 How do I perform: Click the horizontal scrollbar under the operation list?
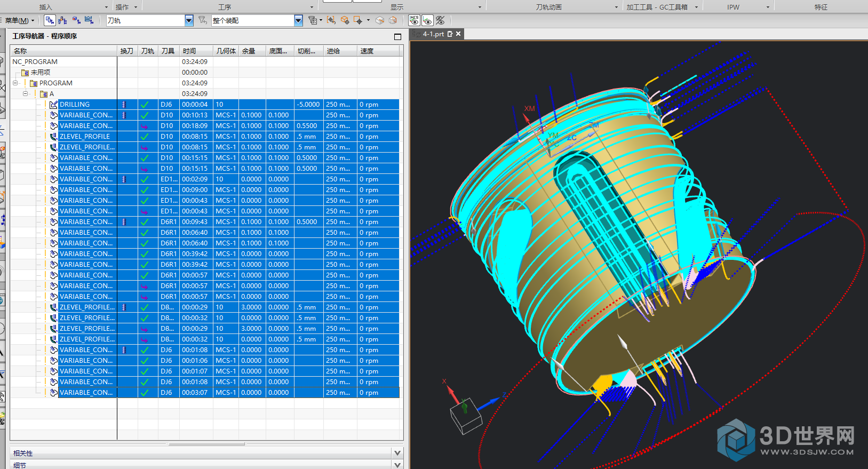point(206,443)
